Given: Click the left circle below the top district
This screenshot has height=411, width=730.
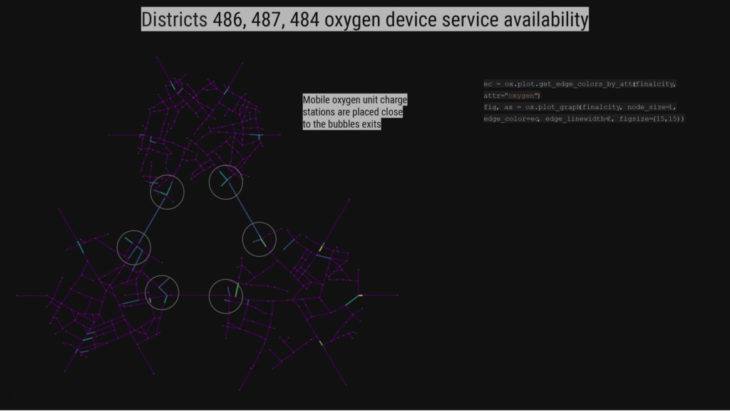Looking at the screenshot, I should 167,192.
